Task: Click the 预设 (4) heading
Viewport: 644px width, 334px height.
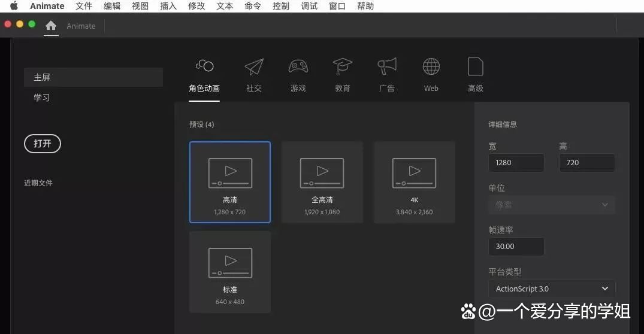Action: pos(202,125)
